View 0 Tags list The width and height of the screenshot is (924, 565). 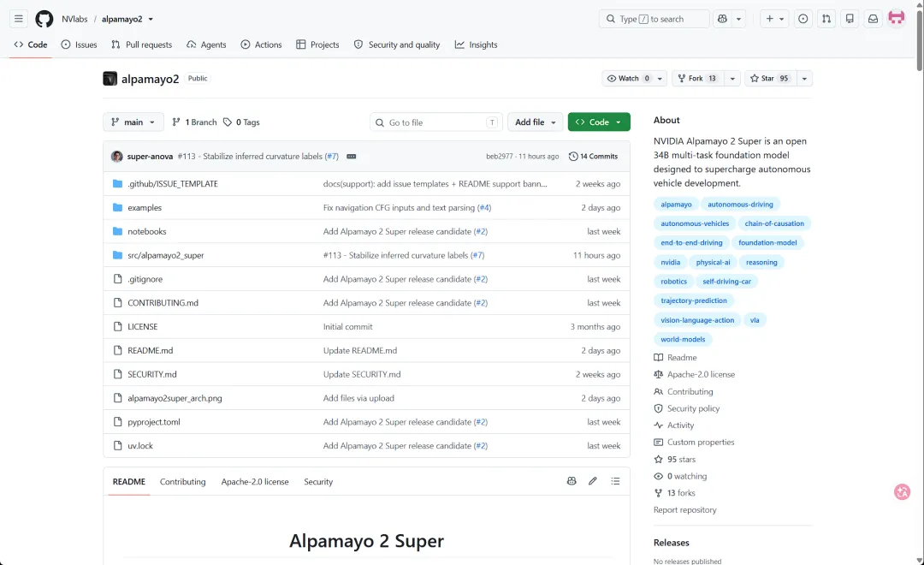point(241,122)
